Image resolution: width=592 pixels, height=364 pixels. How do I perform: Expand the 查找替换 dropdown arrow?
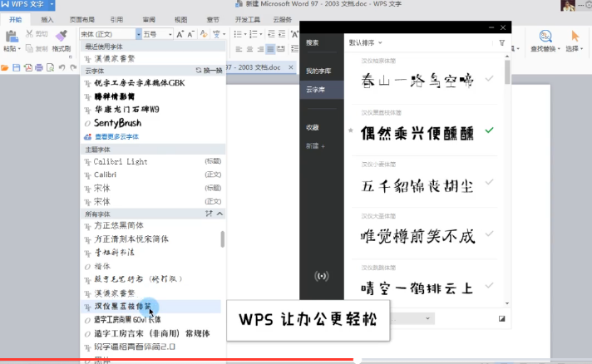tap(559, 49)
